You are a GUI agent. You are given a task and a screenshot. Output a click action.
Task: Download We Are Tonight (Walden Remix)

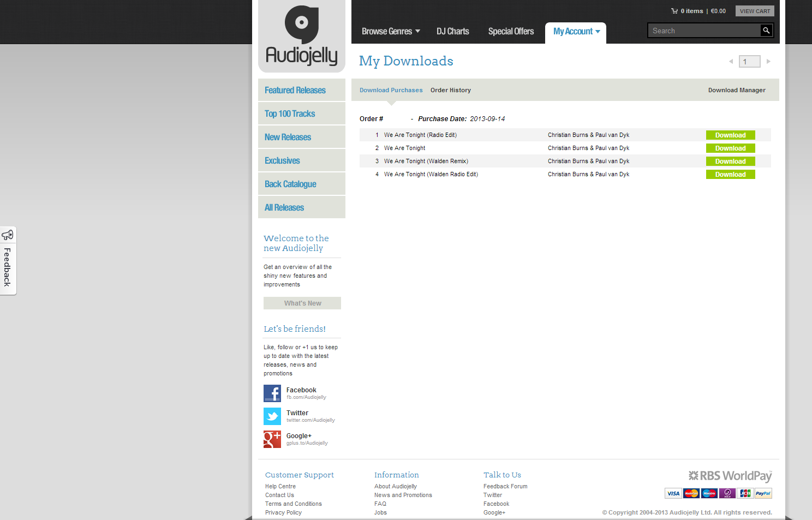pyautogui.click(x=730, y=162)
